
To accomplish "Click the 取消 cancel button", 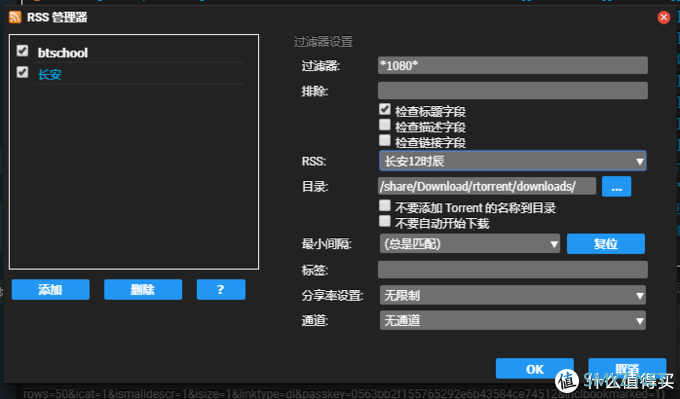I will 627,369.
